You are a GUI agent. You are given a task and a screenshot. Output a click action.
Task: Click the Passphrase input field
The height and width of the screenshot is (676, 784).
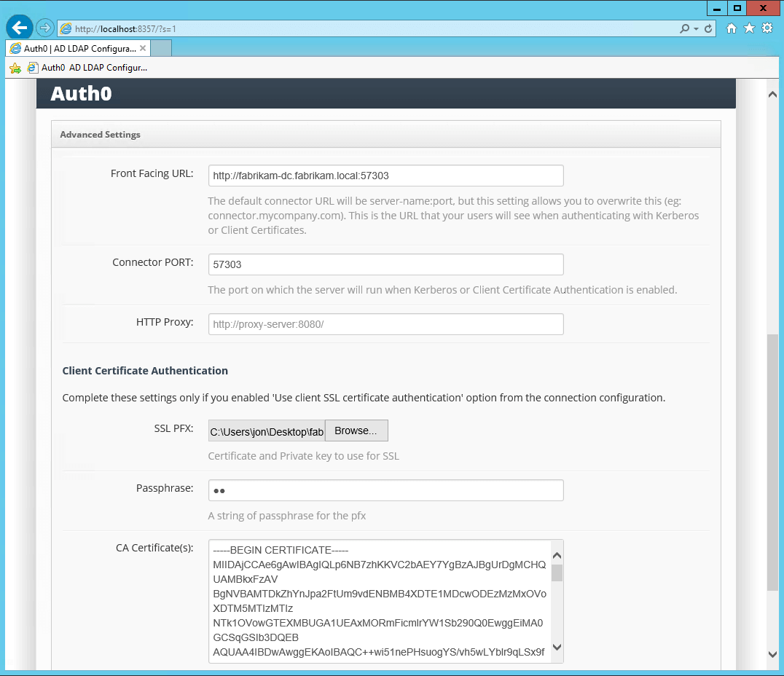385,490
